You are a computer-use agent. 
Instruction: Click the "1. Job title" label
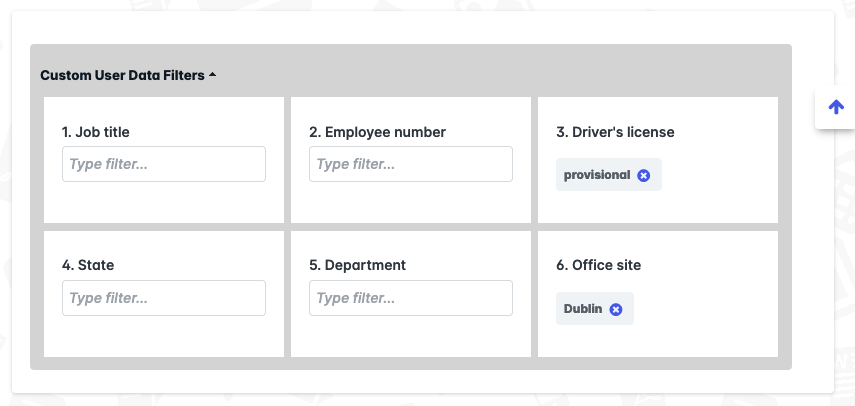click(95, 132)
